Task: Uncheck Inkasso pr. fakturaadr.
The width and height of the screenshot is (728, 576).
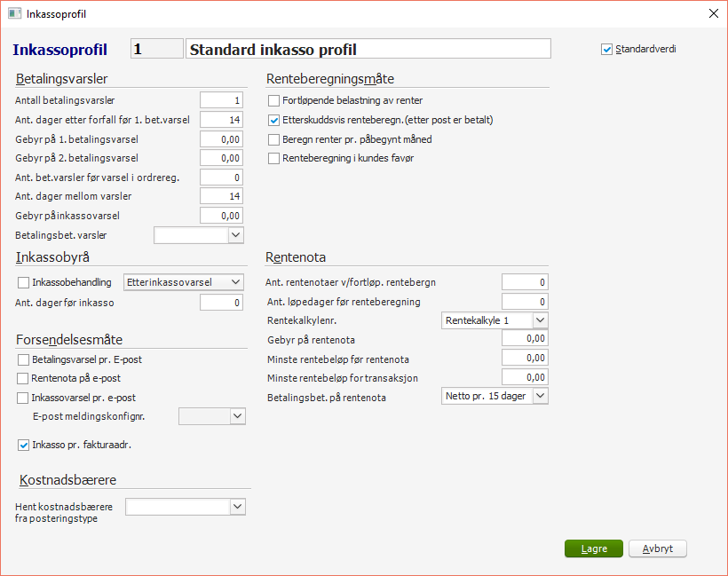Action: pos(23,445)
